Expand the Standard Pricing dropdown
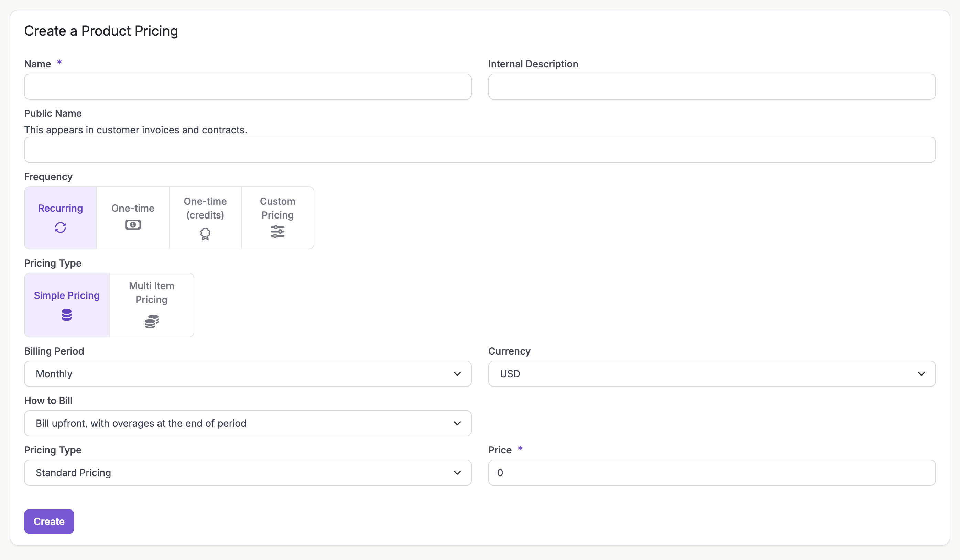 [x=248, y=473]
